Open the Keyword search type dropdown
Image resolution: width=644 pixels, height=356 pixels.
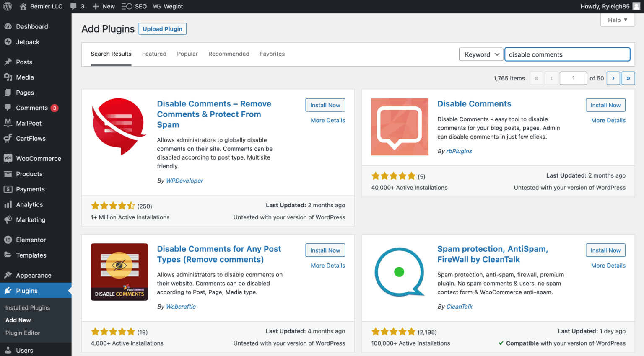tap(481, 54)
